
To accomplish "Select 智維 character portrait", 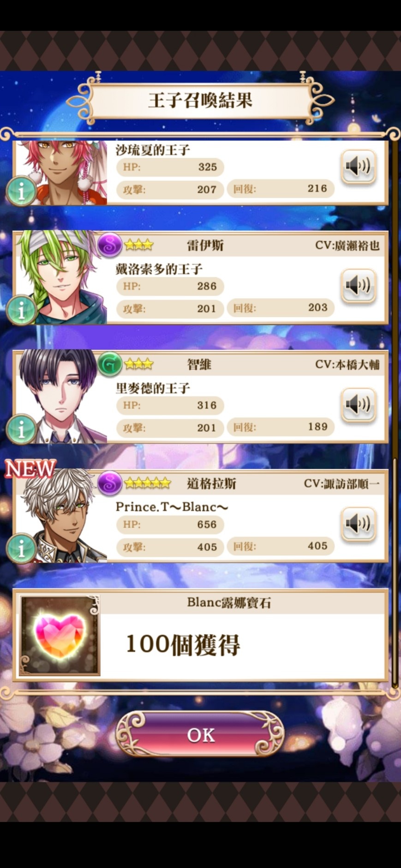I will [61, 396].
